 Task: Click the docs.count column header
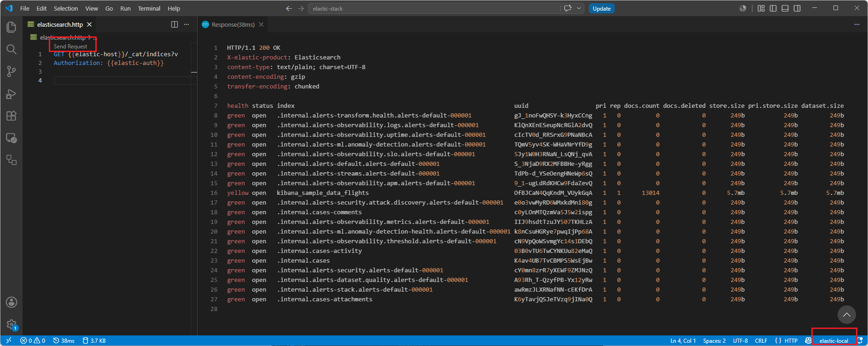point(642,106)
